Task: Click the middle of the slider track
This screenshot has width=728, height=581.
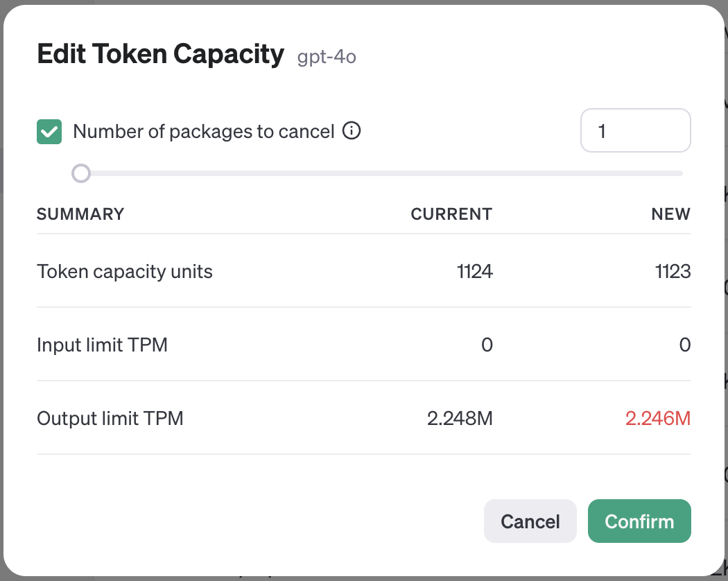Action: pos(381,173)
